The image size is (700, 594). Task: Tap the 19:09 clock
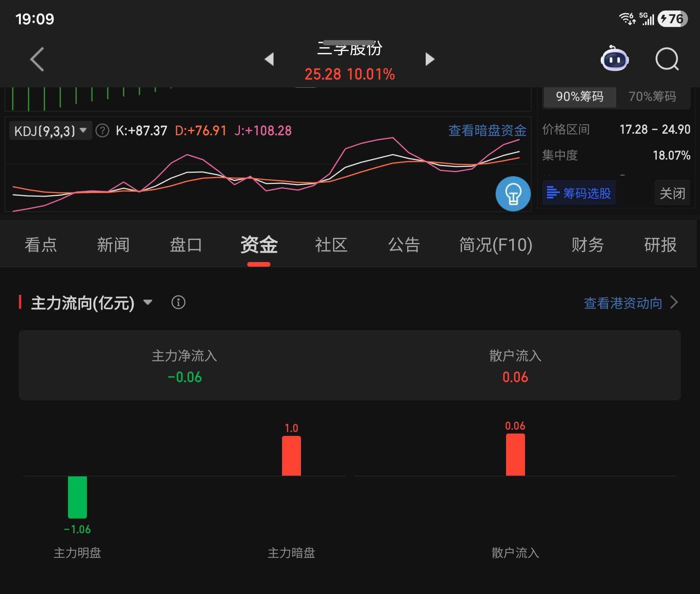[35, 19]
